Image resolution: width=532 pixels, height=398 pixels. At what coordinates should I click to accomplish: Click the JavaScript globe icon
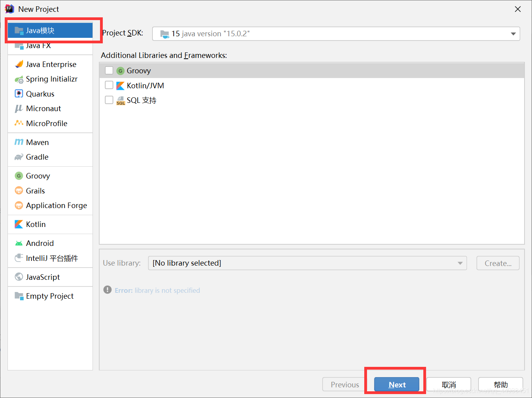click(x=19, y=277)
